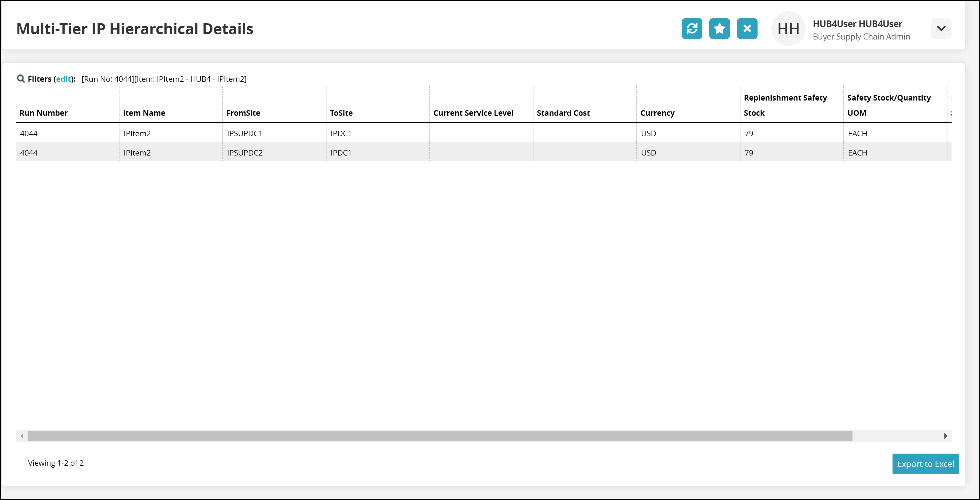Click scrollbar right arrow
This screenshot has height=500, width=980.
(946, 436)
